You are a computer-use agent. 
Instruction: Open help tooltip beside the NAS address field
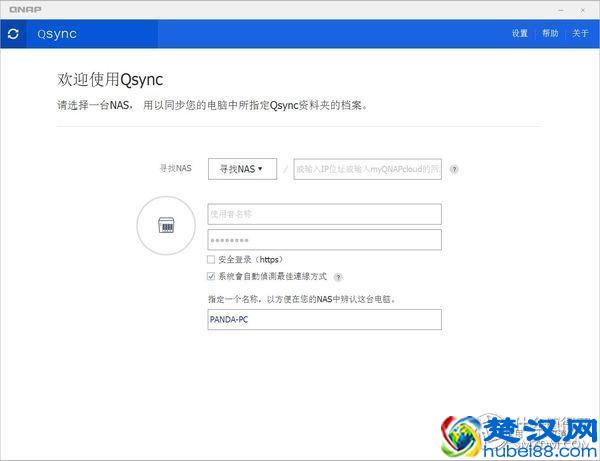pyautogui.click(x=454, y=169)
